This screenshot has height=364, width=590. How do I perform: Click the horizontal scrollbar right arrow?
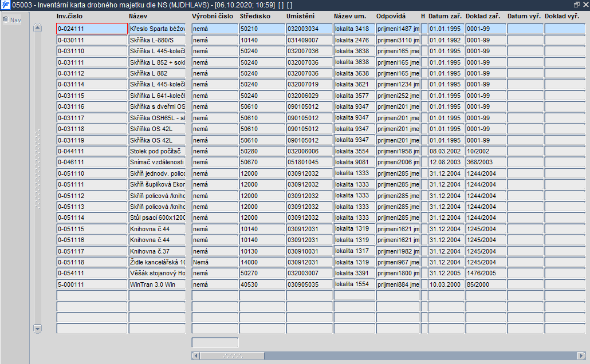[582, 356]
